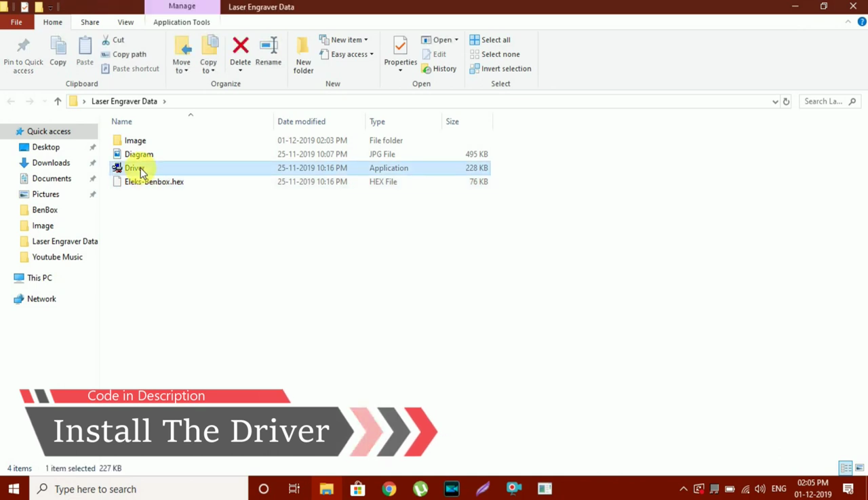Go up one folder level arrow
The image size is (868, 500).
click(58, 101)
